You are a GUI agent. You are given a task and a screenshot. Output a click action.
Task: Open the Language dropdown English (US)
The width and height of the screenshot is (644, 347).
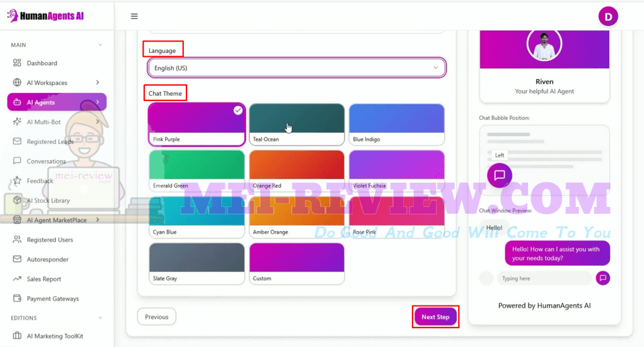point(297,68)
